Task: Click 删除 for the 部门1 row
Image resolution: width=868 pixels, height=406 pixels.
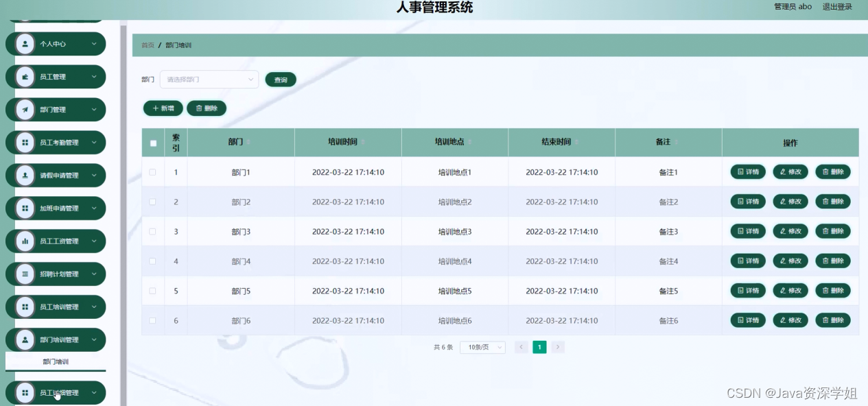Action: pos(833,172)
